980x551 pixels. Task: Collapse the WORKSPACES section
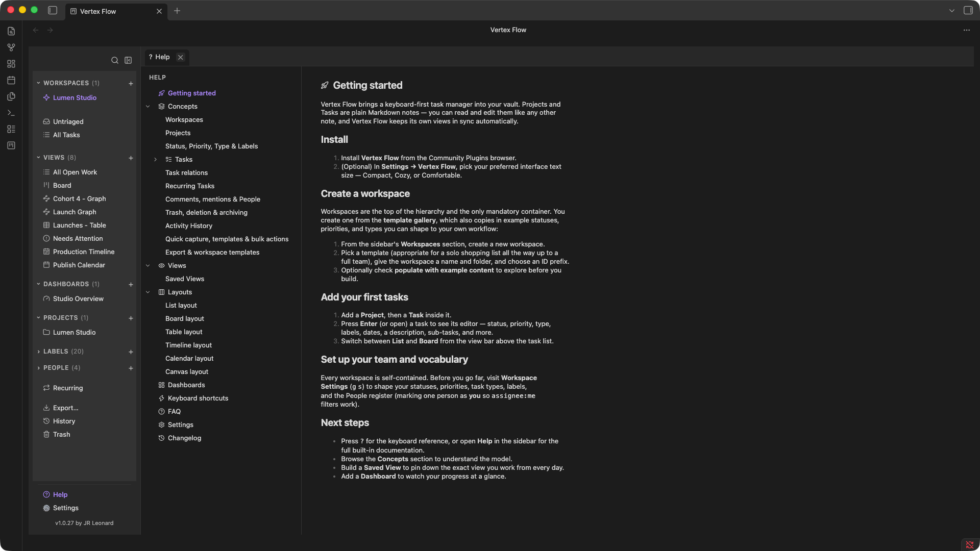pyautogui.click(x=38, y=83)
